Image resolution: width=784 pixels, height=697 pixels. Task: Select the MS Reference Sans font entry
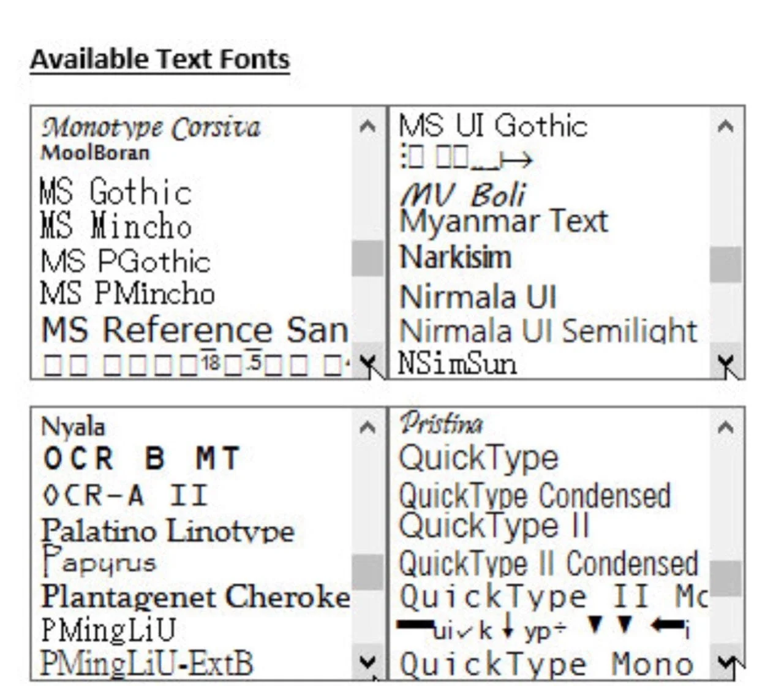(x=195, y=330)
